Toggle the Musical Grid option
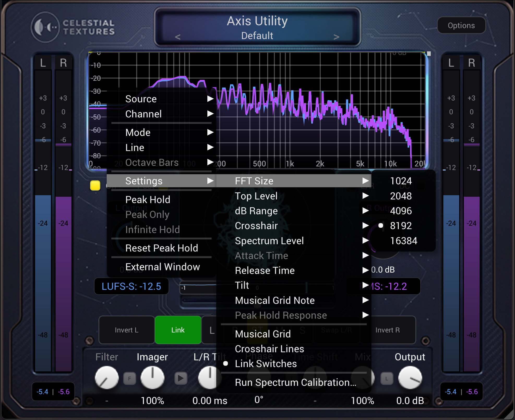This screenshot has height=420, width=515. click(294, 334)
